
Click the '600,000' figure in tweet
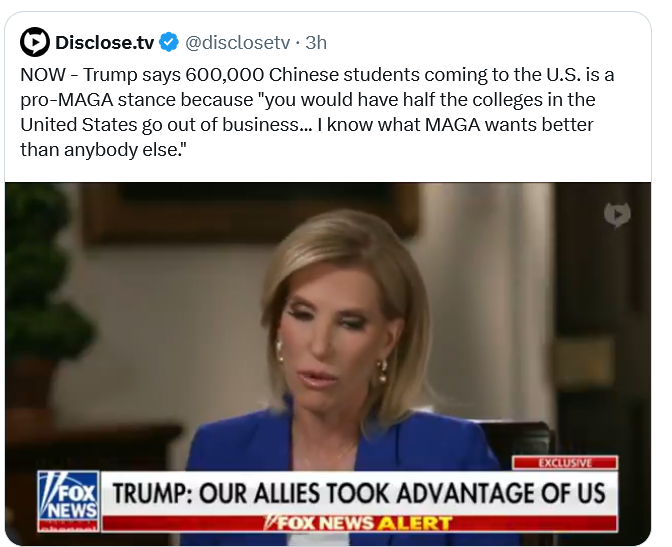(224, 75)
